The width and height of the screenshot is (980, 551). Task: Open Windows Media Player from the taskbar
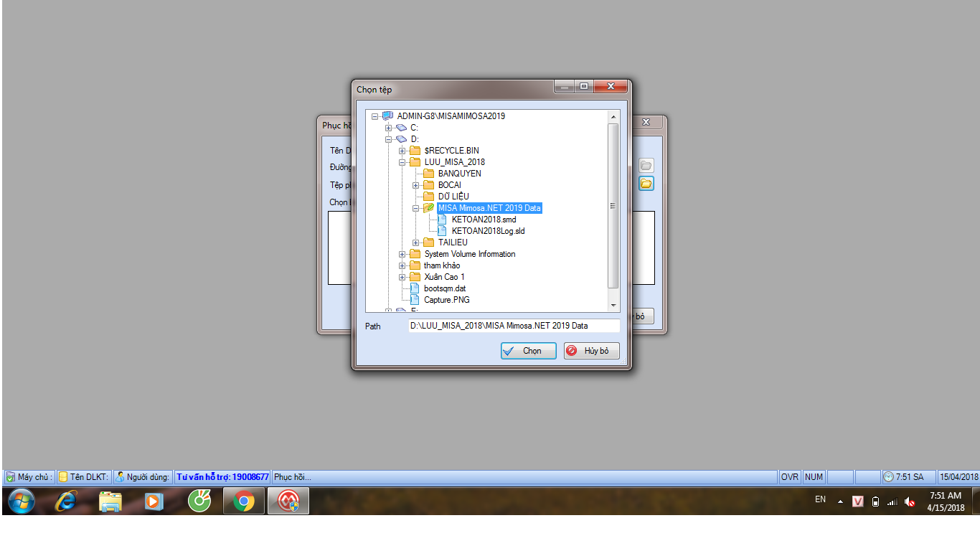point(154,501)
